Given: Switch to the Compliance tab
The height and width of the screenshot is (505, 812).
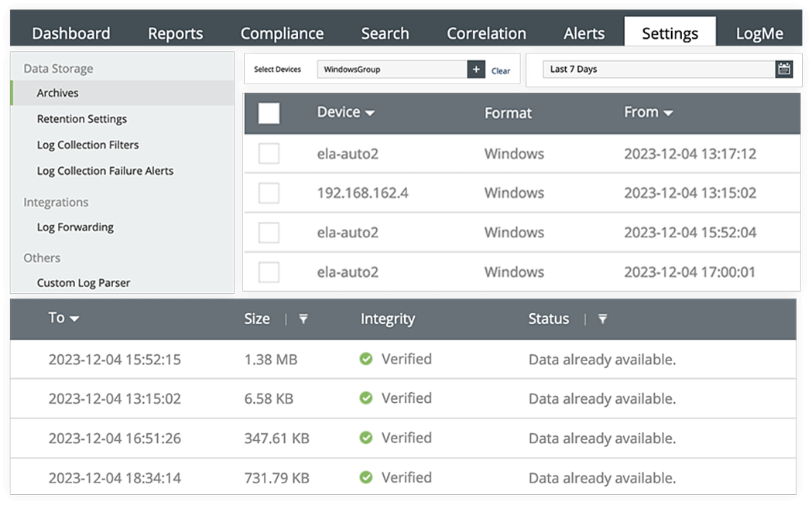Looking at the screenshot, I should tap(282, 33).
